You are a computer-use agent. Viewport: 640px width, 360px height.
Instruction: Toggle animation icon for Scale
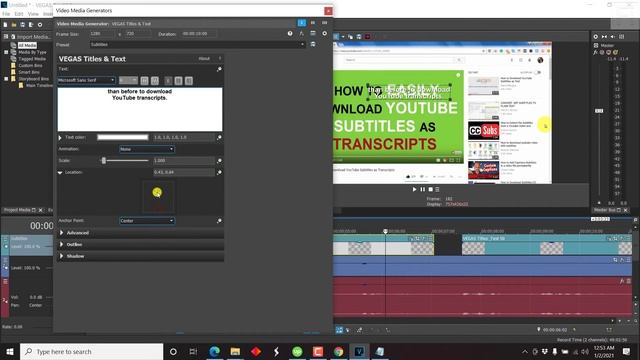pyautogui.click(x=219, y=161)
